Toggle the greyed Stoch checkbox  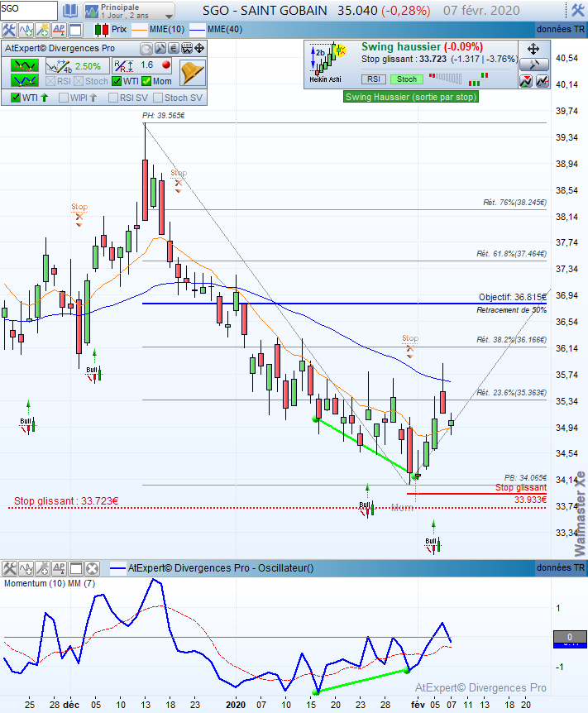[79, 81]
